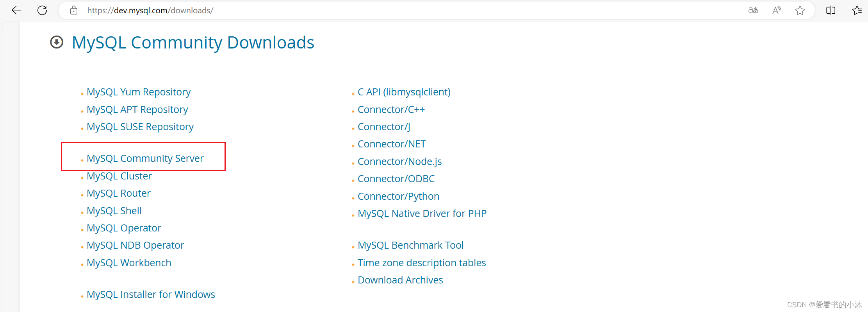Click the site lock icon in address bar

pos(74,11)
